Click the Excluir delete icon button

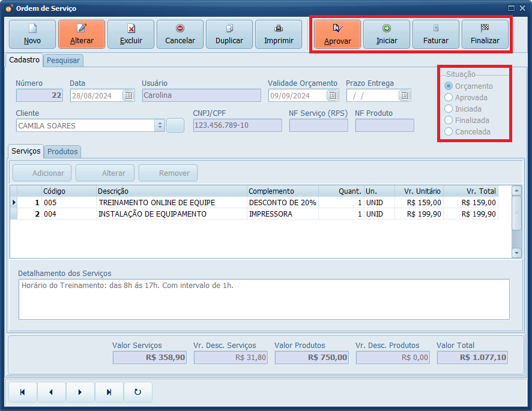pos(131,34)
